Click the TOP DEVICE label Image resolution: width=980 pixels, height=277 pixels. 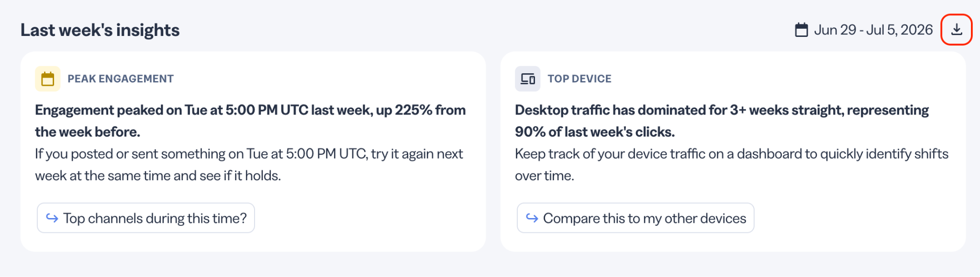[579, 79]
